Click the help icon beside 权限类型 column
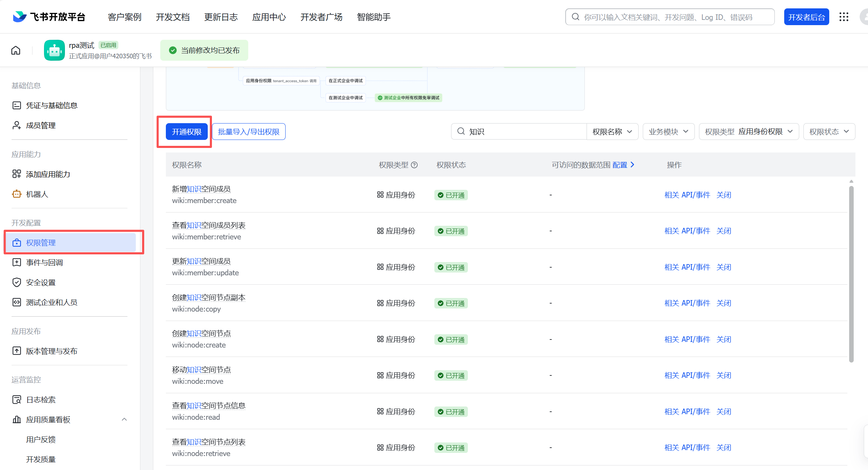 414,165
